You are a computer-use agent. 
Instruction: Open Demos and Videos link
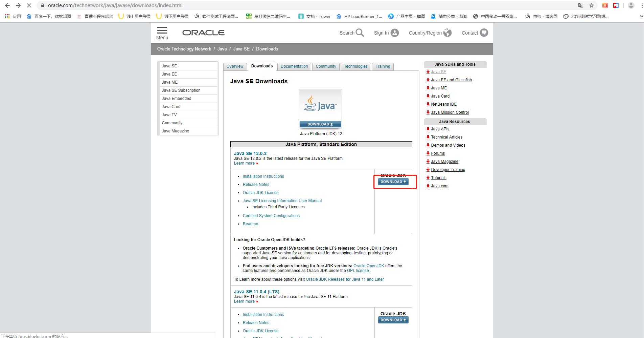[448, 145]
